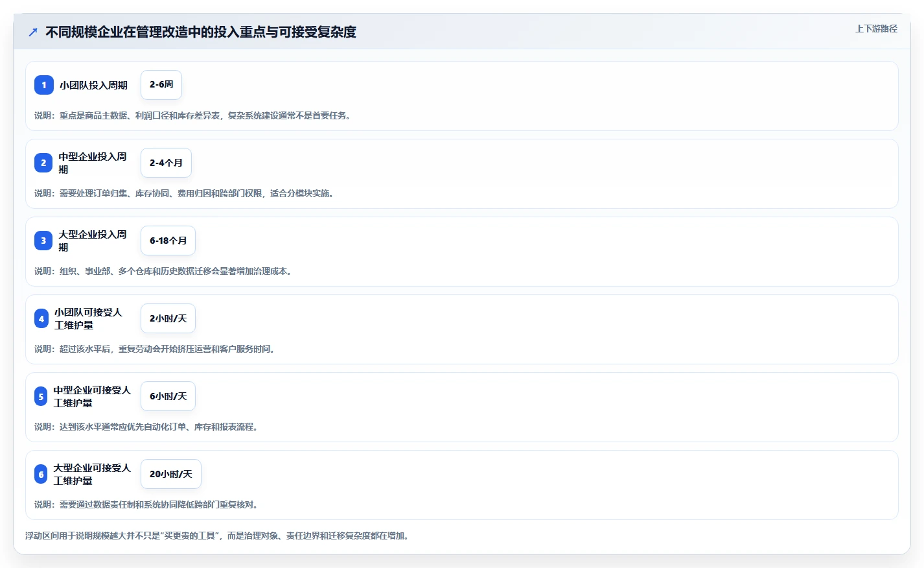
Task: Select the 2-6周 value chip
Action: coord(161,85)
